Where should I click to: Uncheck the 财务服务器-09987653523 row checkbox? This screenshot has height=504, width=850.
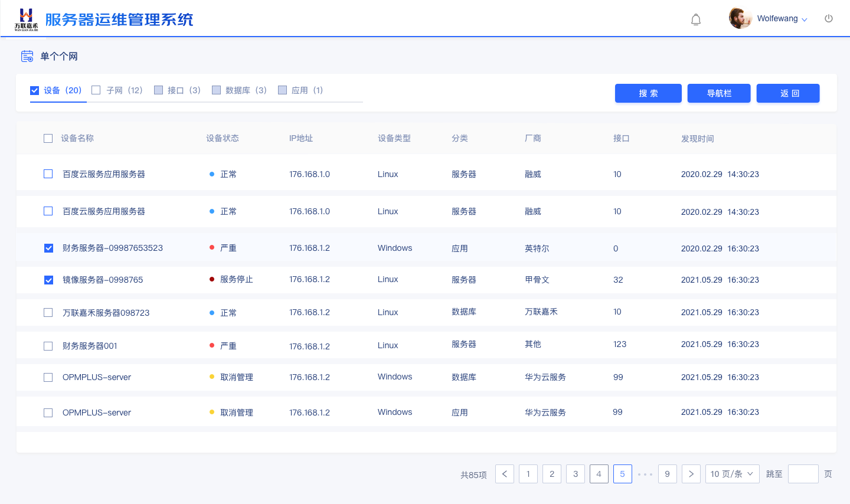(48, 248)
